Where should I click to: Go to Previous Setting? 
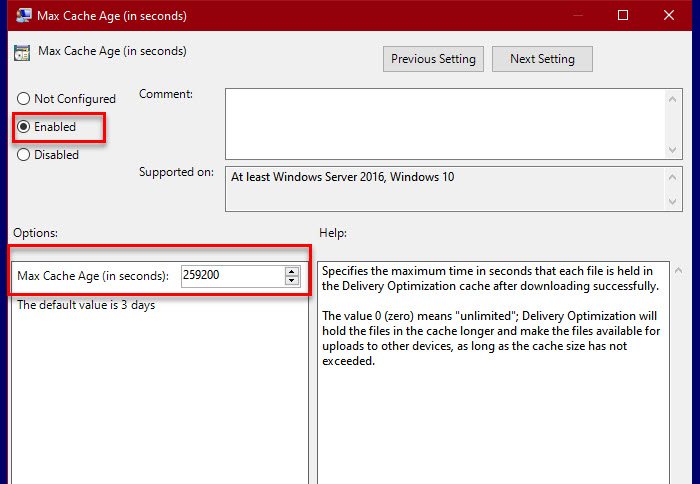433,59
